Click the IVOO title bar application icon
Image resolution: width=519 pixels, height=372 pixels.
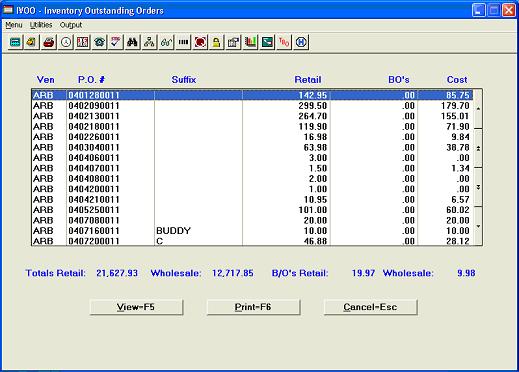[x=8, y=10]
